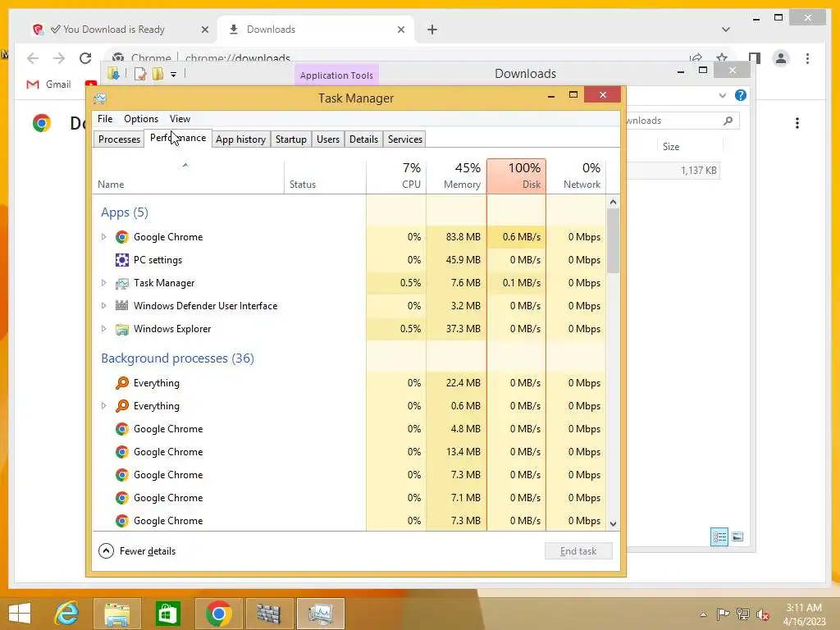Click the network tray icon
Screen dimensions: 840x630
pos(743,614)
